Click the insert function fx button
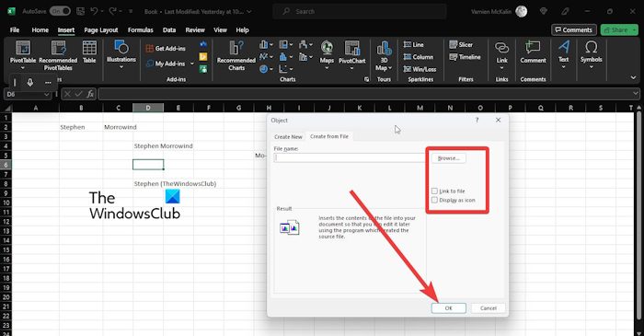 pos(90,94)
